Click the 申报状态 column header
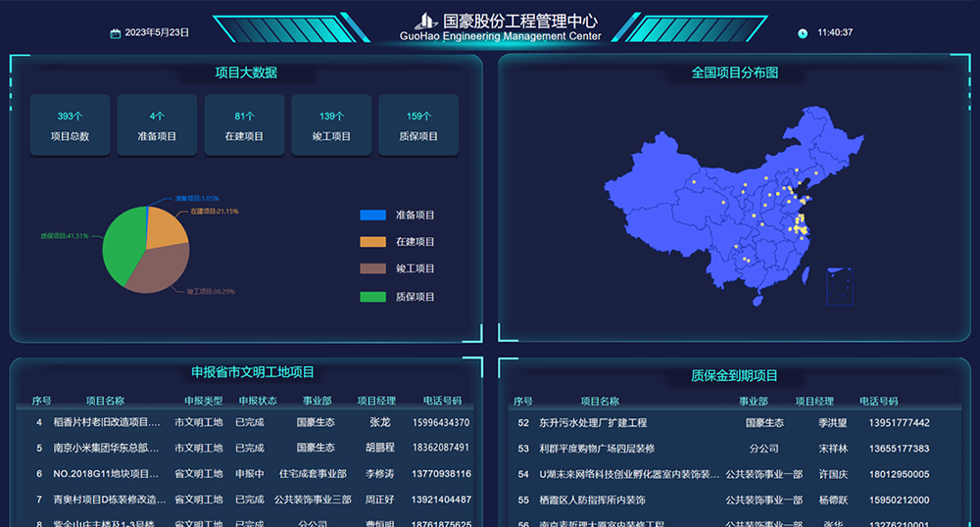This screenshot has width=980, height=527. (258, 401)
